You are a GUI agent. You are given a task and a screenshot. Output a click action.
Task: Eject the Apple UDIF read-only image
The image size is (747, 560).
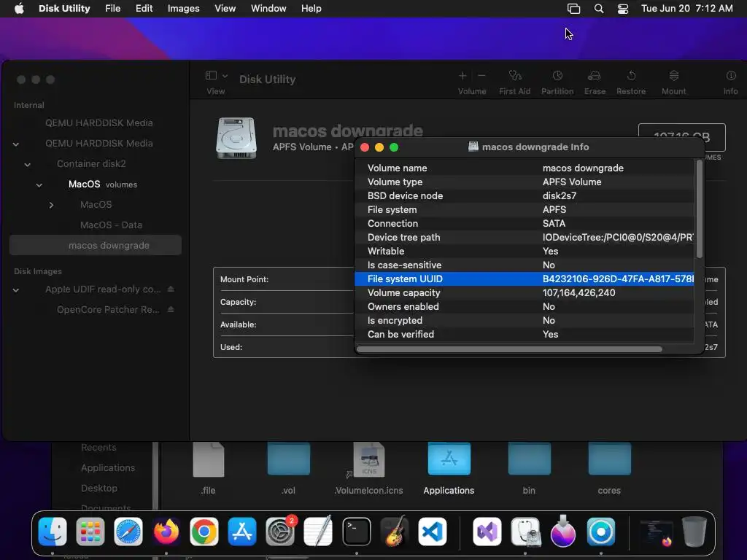[x=171, y=289]
